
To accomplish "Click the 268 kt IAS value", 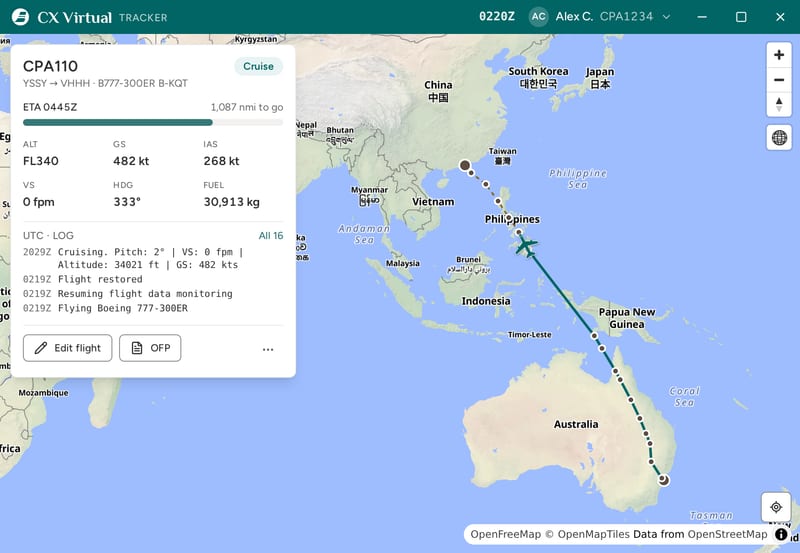I will [221, 161].
